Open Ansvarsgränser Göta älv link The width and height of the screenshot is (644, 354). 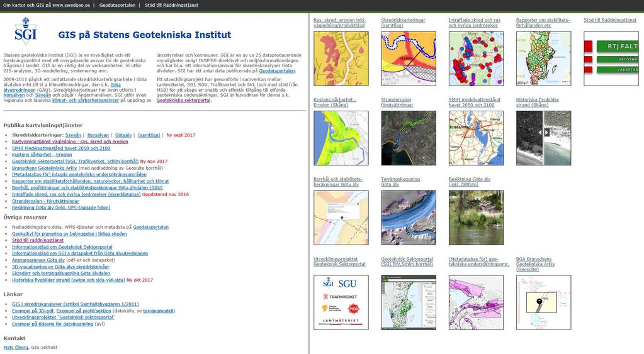[38, 260]
